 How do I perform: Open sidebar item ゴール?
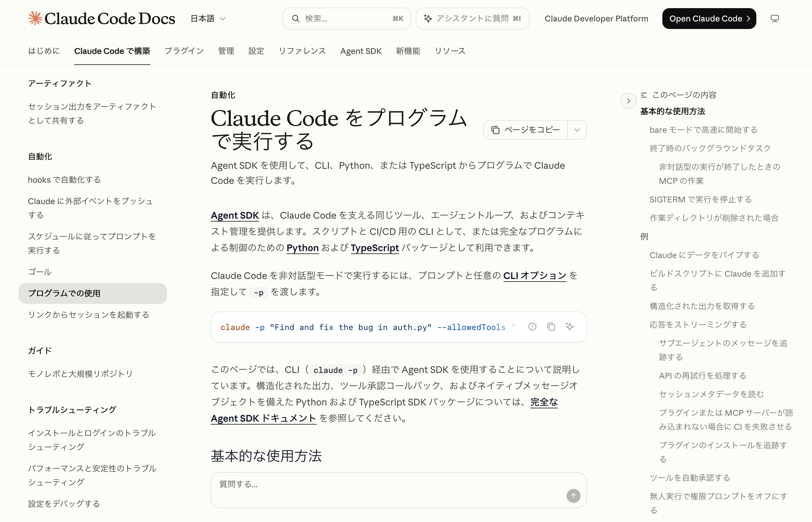click(40, 272)
